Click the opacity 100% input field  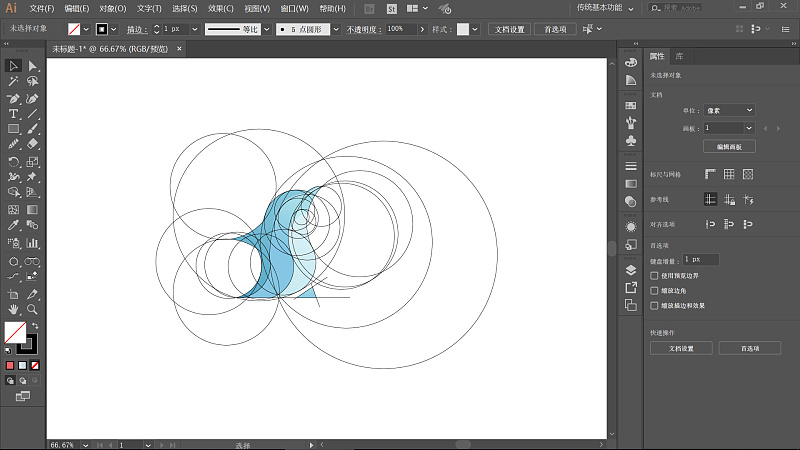point(401,30)
